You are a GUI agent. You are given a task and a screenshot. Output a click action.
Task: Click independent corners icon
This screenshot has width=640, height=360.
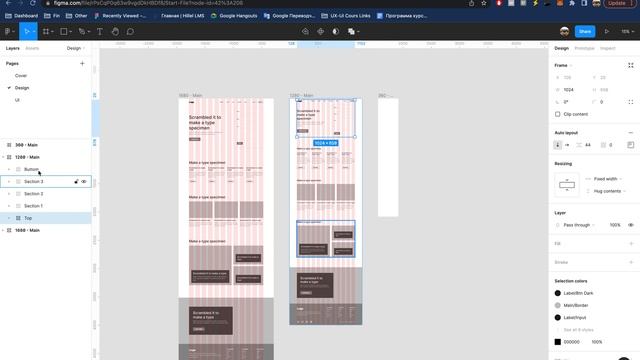[x=631, y=102]
